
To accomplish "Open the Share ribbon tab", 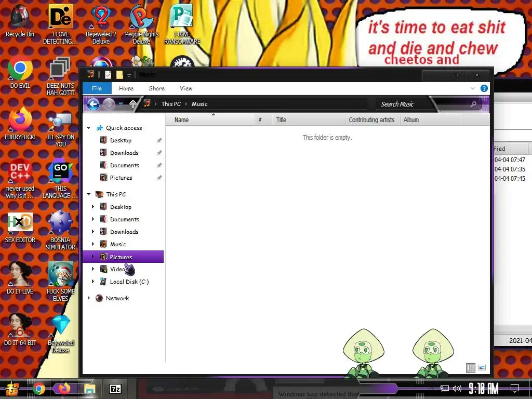I will tap(157, 88).
